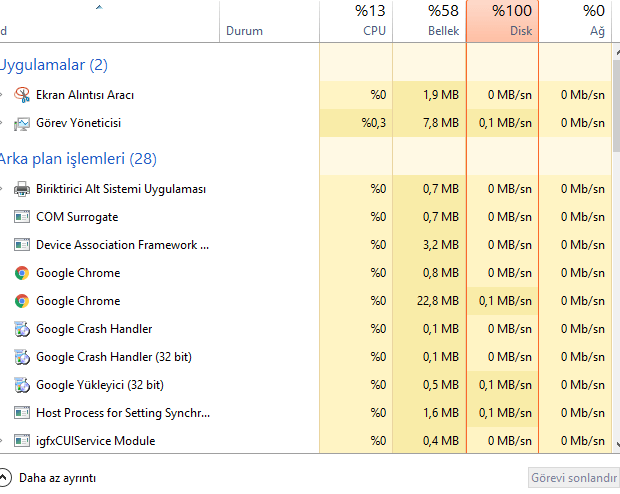Select the Device Association Framework process name
620x494 pixels.
[x=122, y=245]
